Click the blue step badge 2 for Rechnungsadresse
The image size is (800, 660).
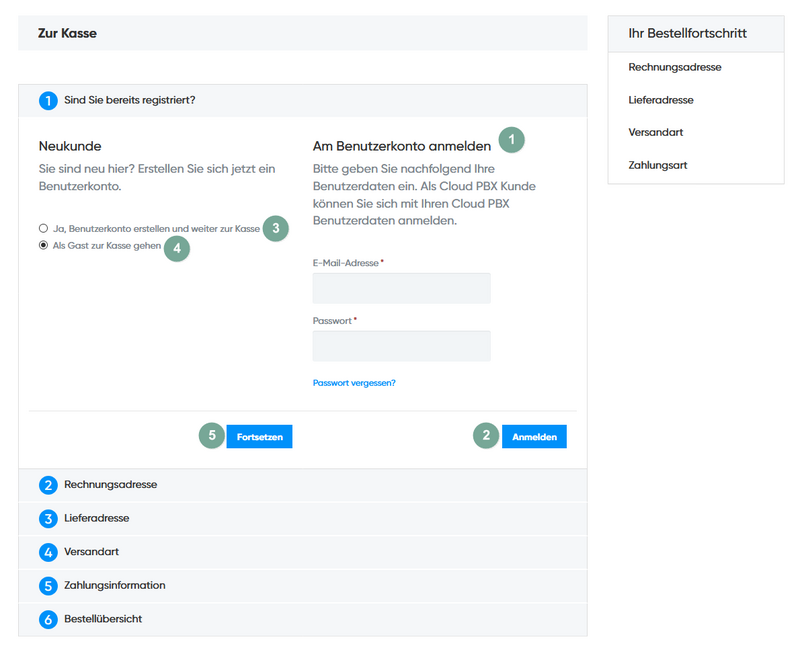[47, 484]
